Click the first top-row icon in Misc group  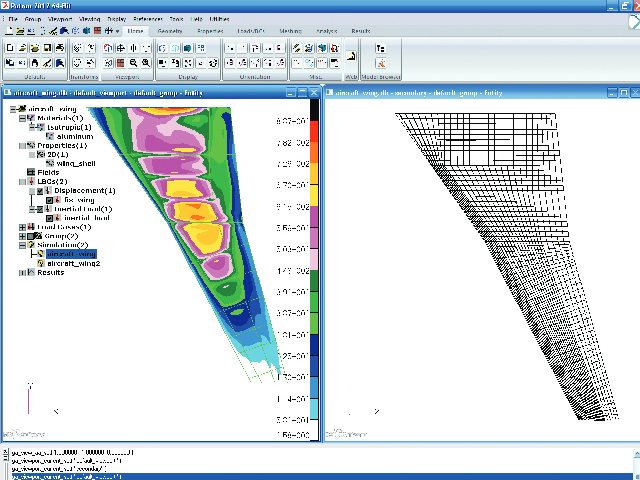297,48
